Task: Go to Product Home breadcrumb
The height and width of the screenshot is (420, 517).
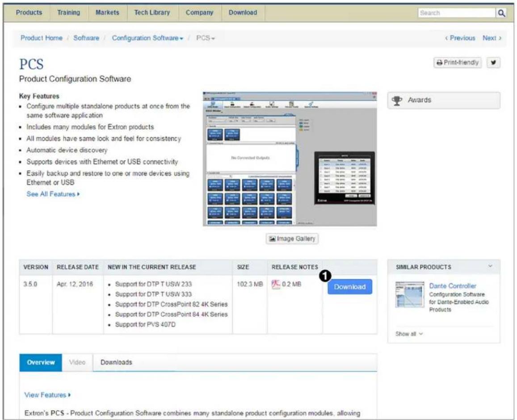Action: click(x=41, y=38)
